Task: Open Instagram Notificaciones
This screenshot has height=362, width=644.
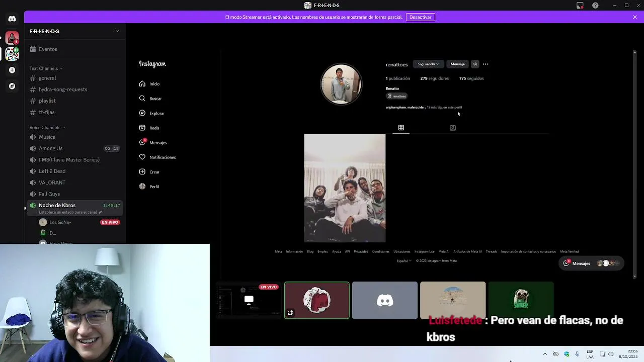Action: pyautogui.click(x=157, y=157)
